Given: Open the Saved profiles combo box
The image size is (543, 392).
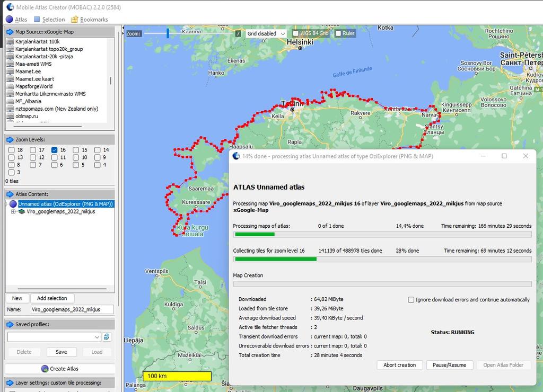Looking at the screenshot, I should pos(54,337).
